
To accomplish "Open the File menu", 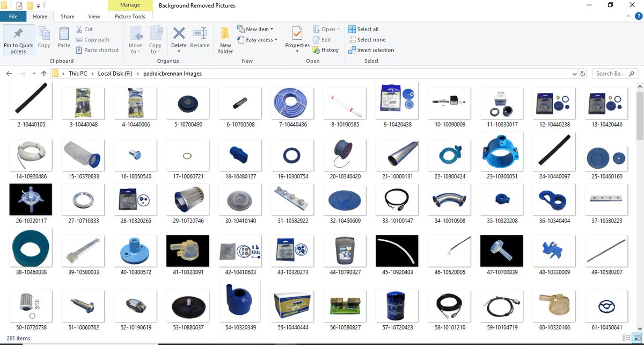I will pos(13,17).
